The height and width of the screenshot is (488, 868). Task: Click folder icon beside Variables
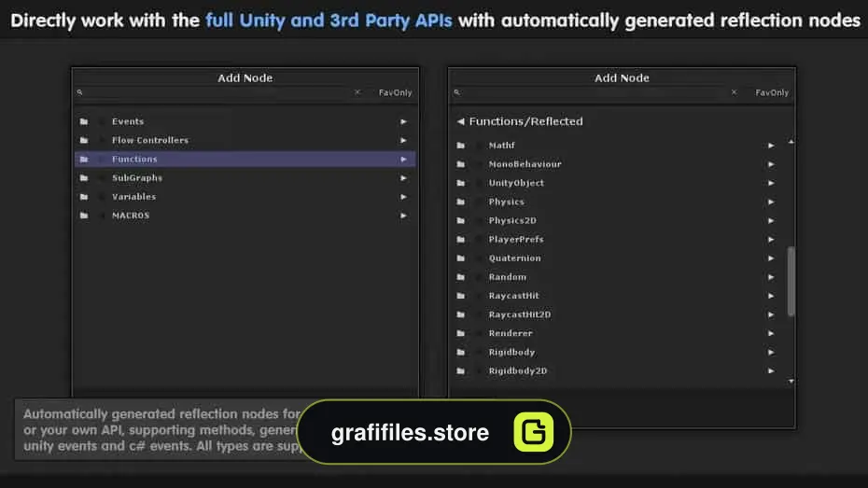(x=84, y=197)
